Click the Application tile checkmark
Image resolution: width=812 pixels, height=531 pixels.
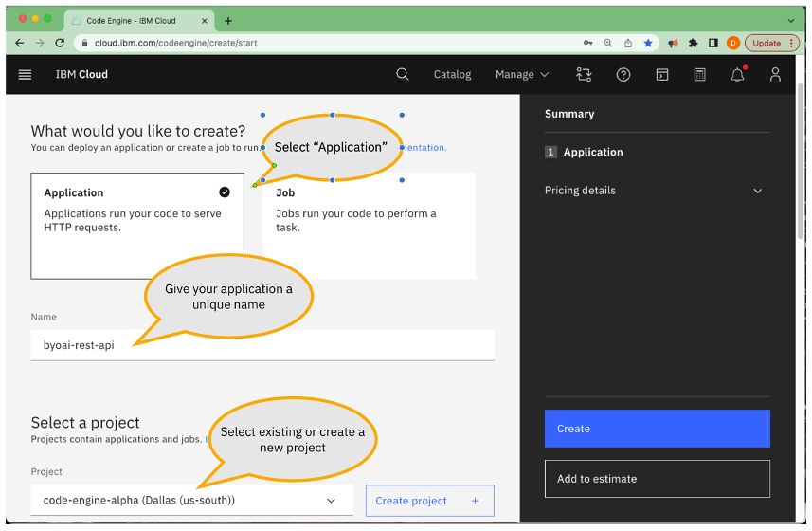coord(225,192)
